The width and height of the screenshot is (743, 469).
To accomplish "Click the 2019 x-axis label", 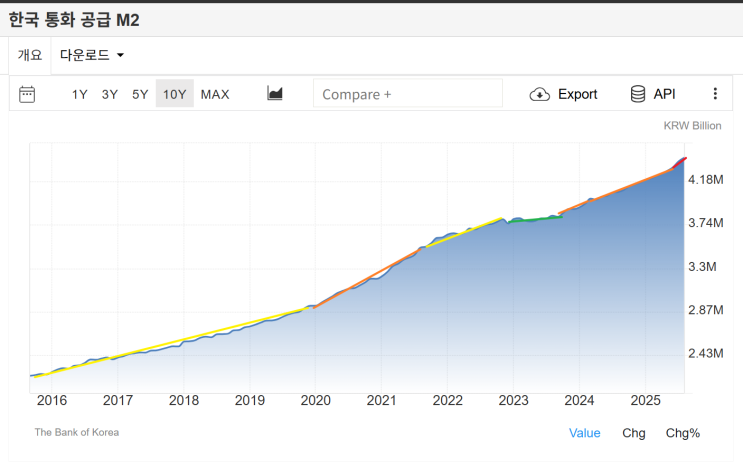I will coord(250,401).
